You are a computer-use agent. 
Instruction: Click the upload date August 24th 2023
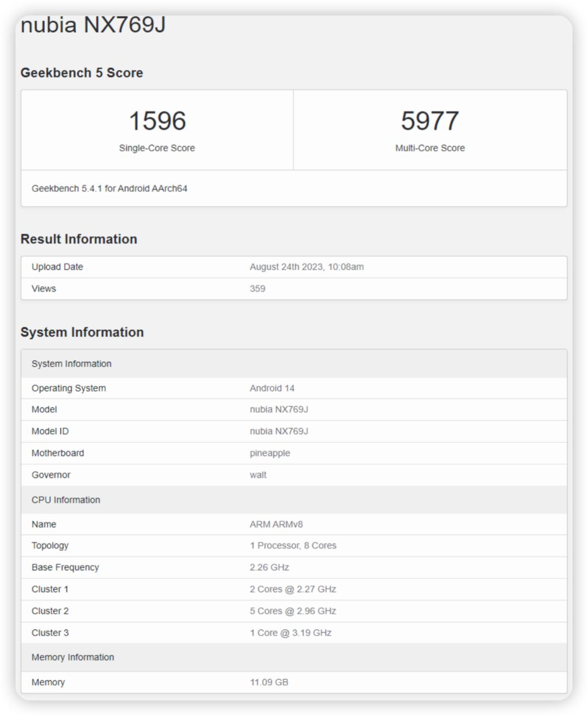(x=307, y=267)
